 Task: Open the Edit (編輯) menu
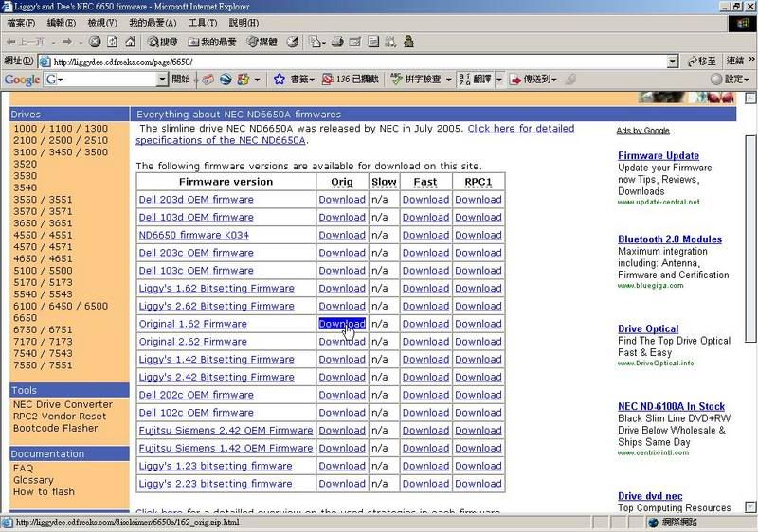click(62, 23)
